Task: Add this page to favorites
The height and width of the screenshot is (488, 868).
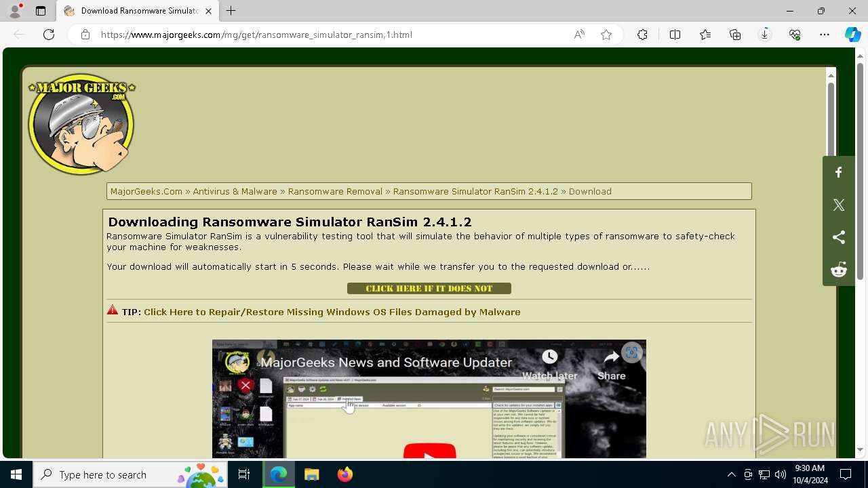Action: 606,35
